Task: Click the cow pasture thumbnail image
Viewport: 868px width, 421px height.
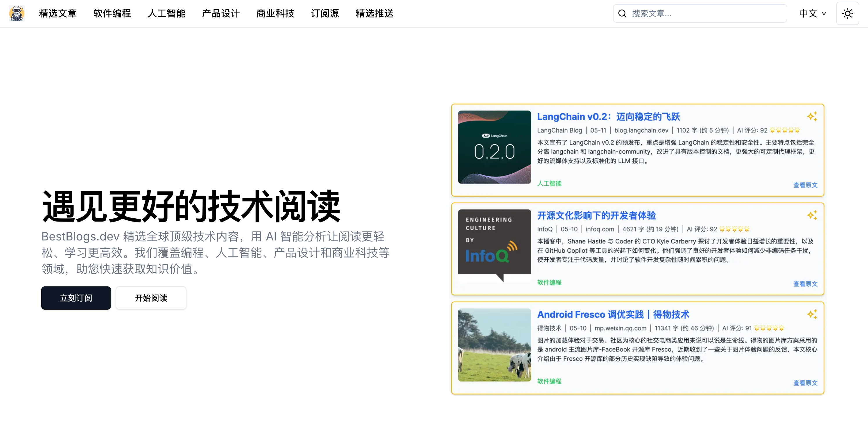Action: [x=494, y=345]
